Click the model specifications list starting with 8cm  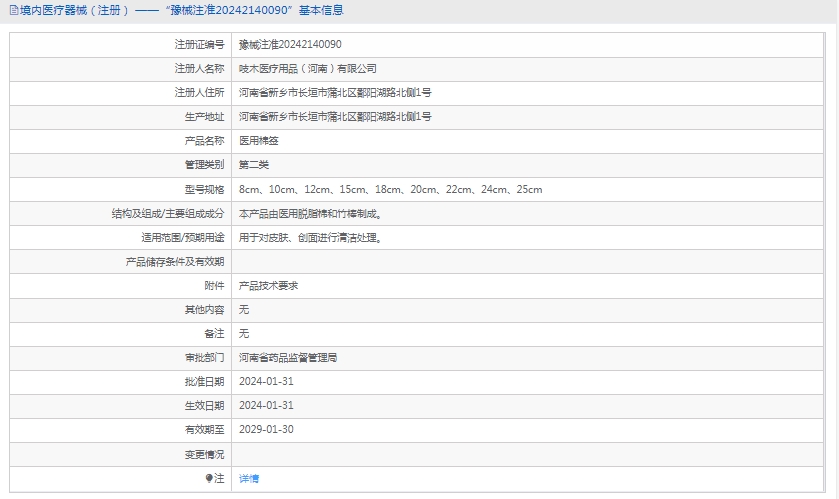pos(390,190)
